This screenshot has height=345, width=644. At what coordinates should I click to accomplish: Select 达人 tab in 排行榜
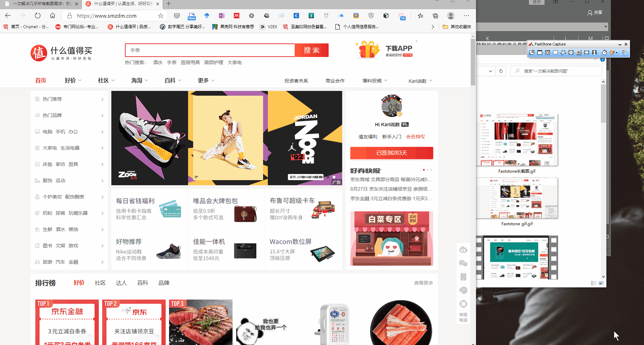121,283
